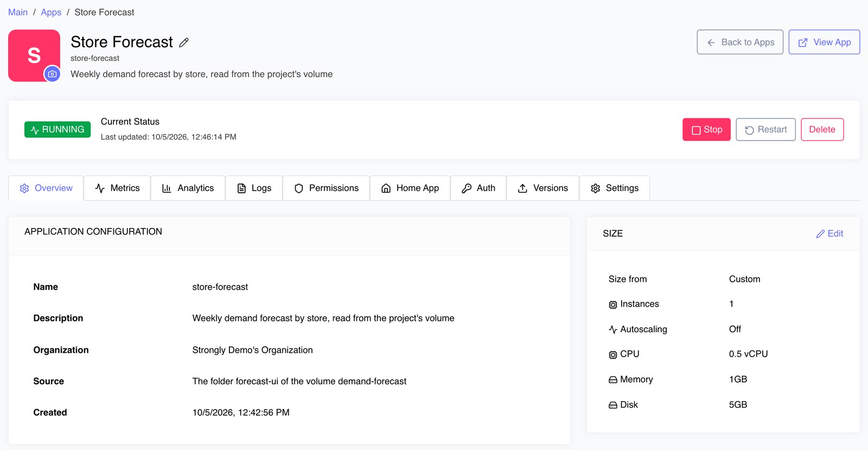This screenshot has height=450, width=868.
Task: Click the source text mentioning demand-forecast volume
Action: coord(299,381)
